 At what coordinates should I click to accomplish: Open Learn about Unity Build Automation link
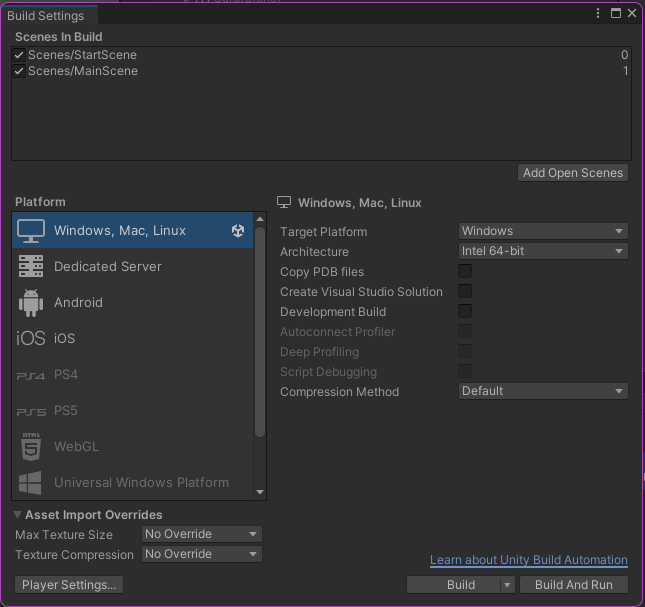pyautogui.click(x=529, y=560)
